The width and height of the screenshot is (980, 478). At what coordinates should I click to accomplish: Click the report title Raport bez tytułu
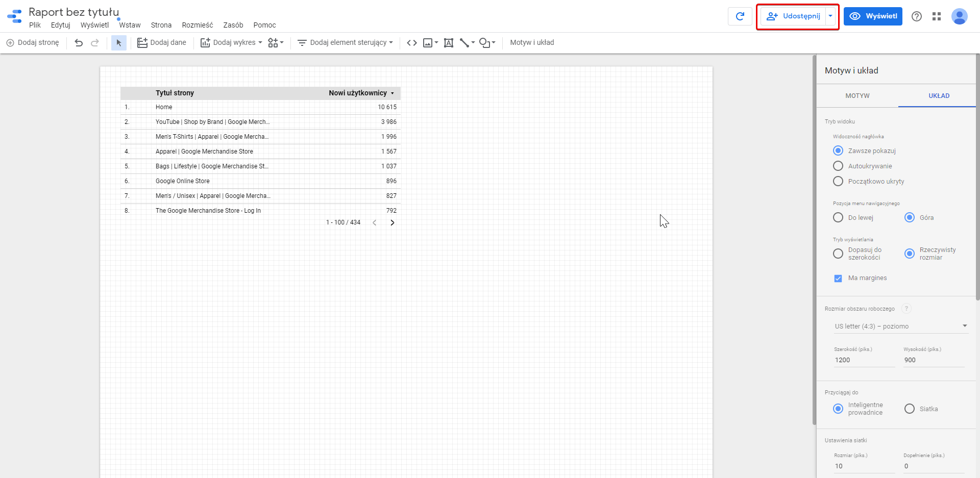(73, 12)
